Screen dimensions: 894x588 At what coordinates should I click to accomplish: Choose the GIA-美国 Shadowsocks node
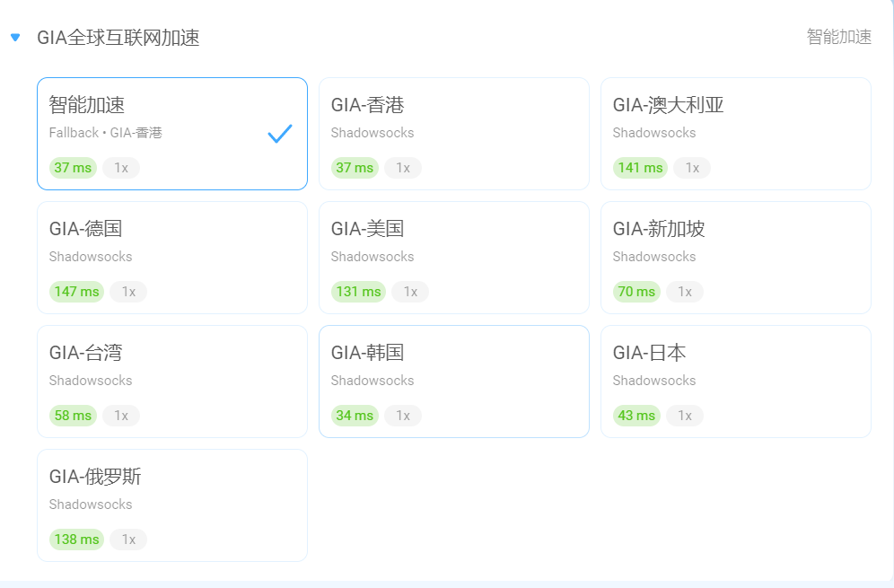[454, 258]
